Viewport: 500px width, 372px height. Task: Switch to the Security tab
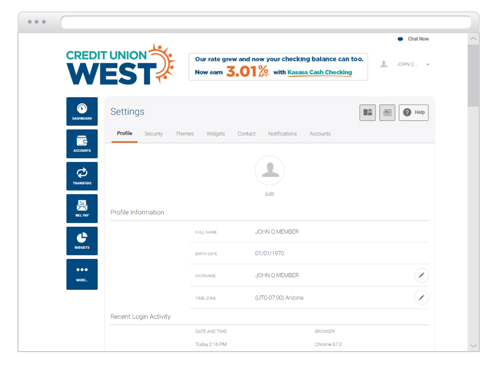point(154,134)
